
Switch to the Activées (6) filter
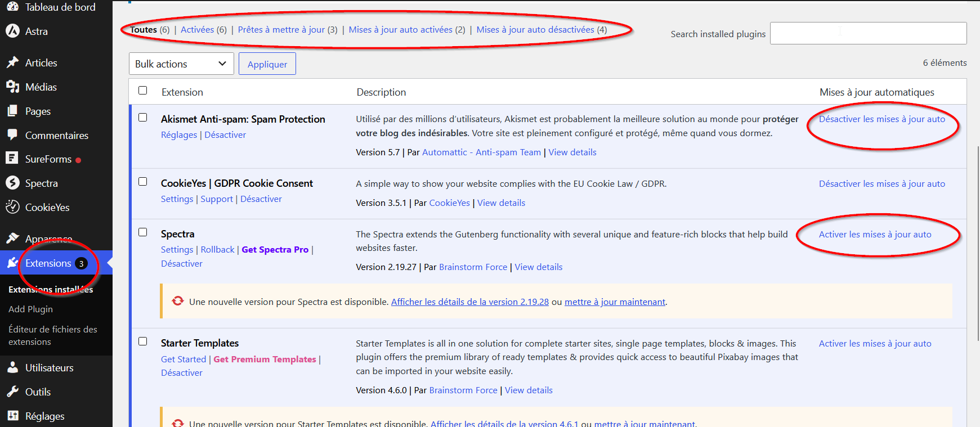click(x=204, y=29)
